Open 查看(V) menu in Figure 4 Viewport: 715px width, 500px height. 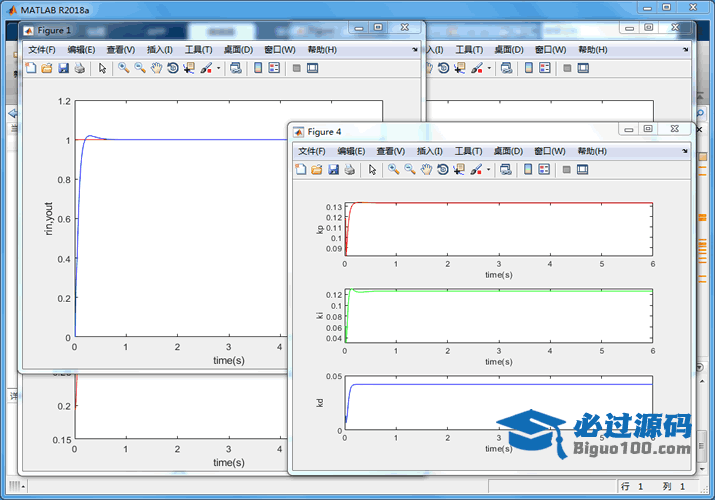(391, 151)
